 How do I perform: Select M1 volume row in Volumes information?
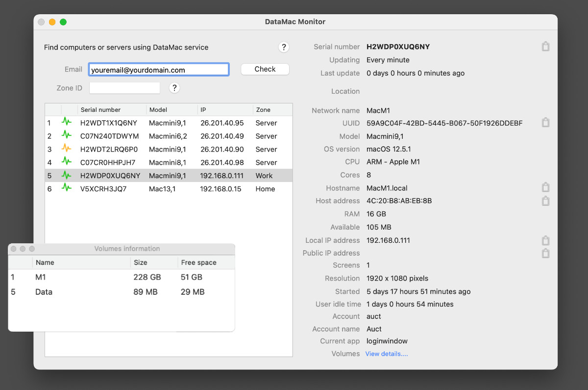122,277
